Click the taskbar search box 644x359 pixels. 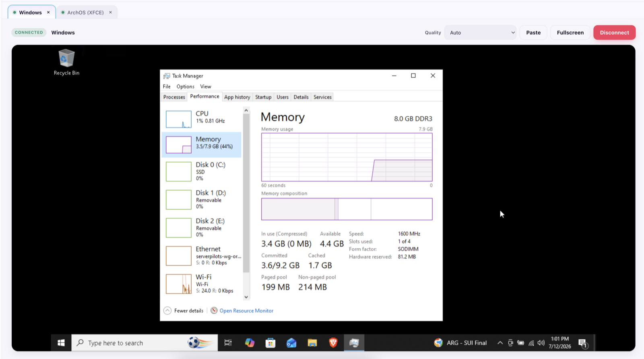pos(144,343)
